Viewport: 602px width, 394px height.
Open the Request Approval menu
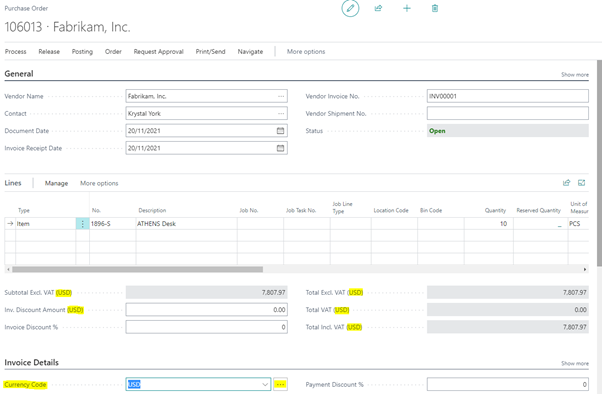coord(159,51)
